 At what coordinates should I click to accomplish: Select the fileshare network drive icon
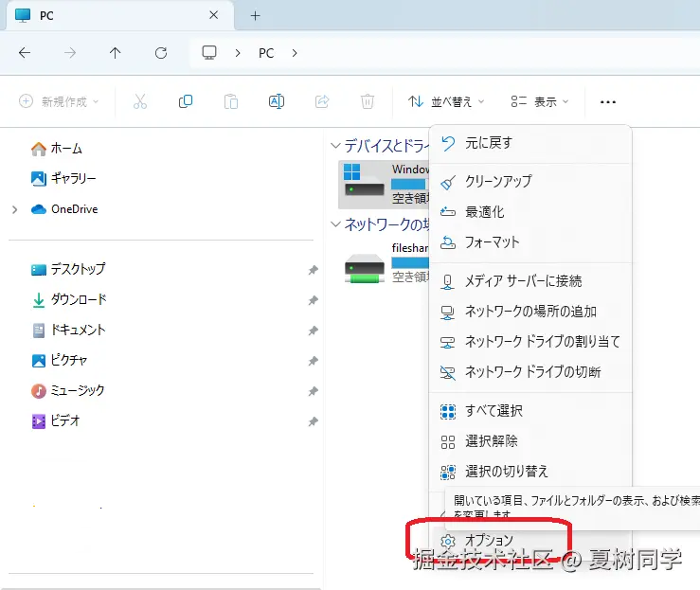click(x=365, y=269)
